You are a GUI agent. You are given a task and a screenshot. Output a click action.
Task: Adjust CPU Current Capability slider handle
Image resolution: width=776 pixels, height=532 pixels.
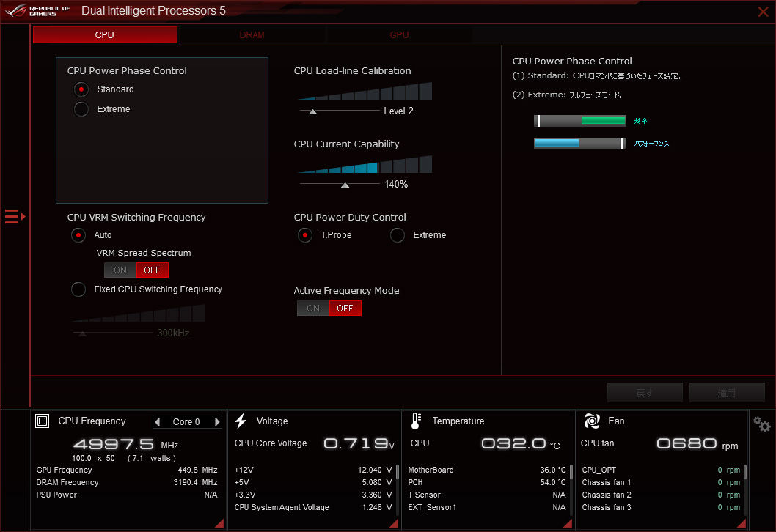point(345,185)
